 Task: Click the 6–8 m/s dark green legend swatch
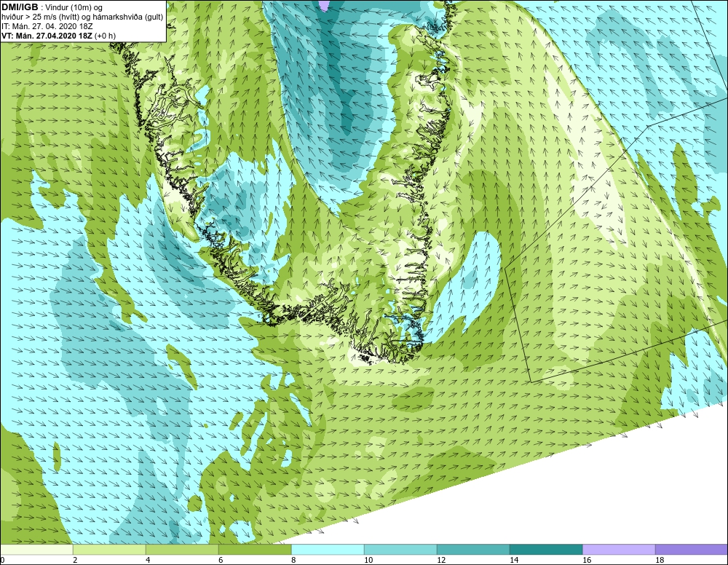pyautogui.click(x=255, y=550)
